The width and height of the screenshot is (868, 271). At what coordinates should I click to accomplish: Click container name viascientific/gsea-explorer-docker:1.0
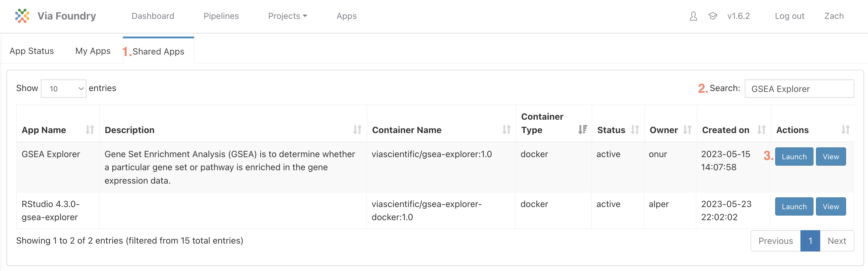(x=427, y=210)
